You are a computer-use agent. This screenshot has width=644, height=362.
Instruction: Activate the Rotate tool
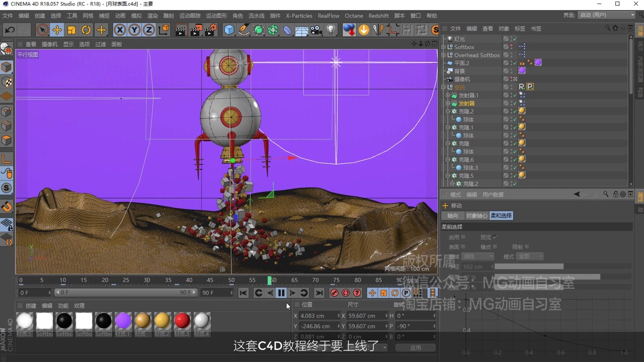[86, 30]
